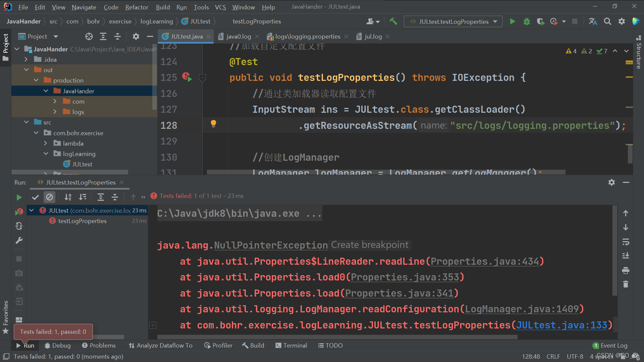Select opened file locate icon in Project panel
The height and width of the screenshot is (362, 644).
pos(89,37)
